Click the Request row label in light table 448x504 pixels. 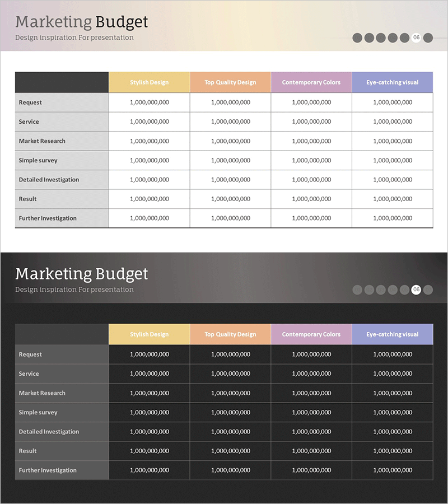point(30,102)
